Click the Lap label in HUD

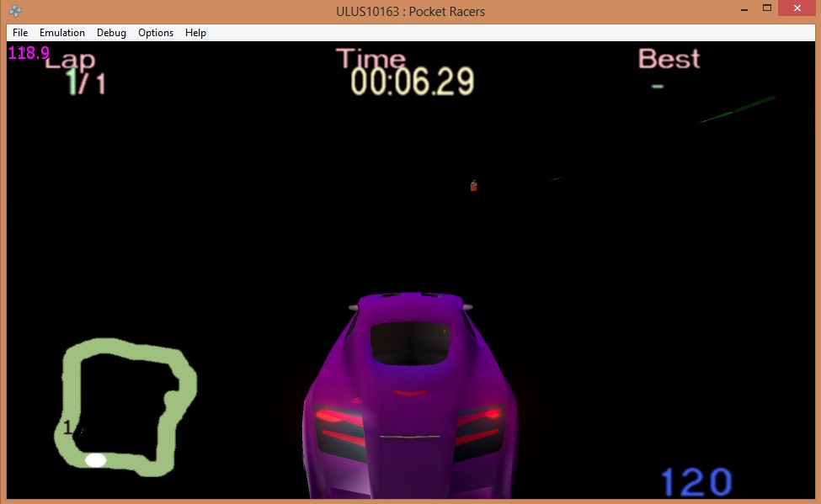(71, 61)
